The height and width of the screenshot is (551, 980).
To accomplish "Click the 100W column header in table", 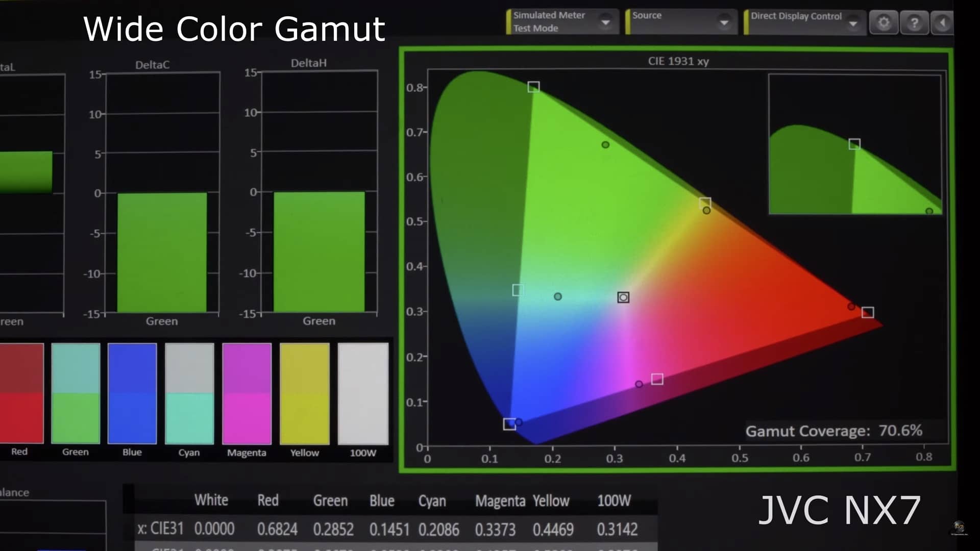I will [614, 500].
